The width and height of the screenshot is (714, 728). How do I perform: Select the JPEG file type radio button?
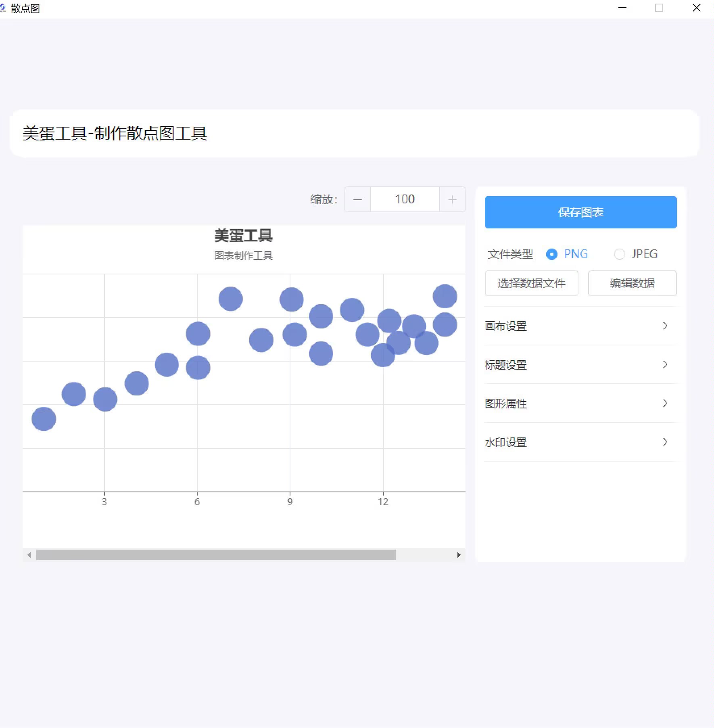click(x=619, y=254)
